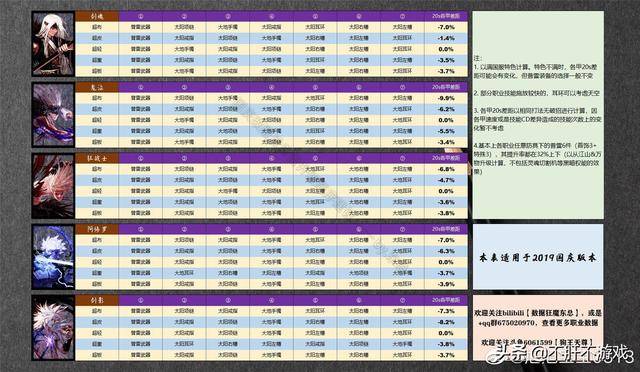Click the -7.0% value in 剑魂 table
The height and width of the screenshot is (372, 640).
click(446, 27)
